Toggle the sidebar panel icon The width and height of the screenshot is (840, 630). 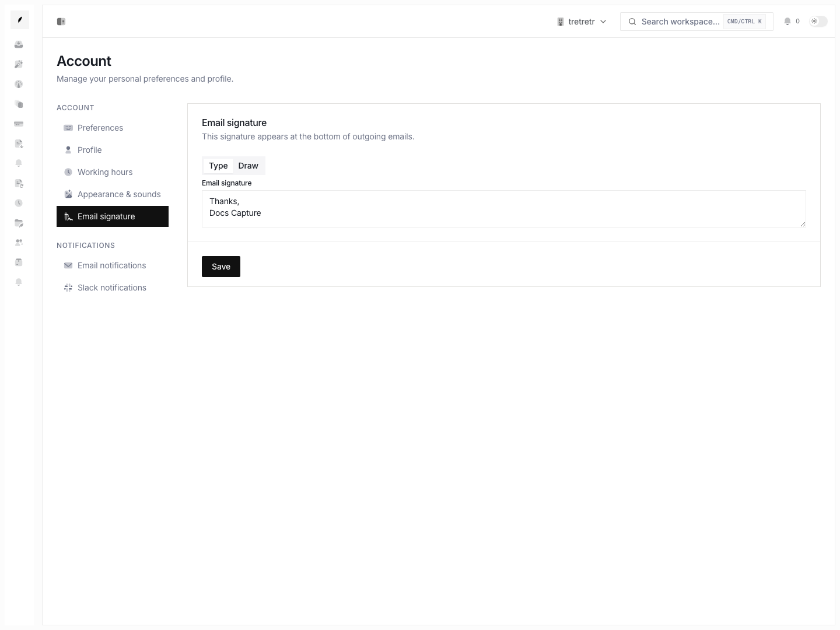pos(61,22)
